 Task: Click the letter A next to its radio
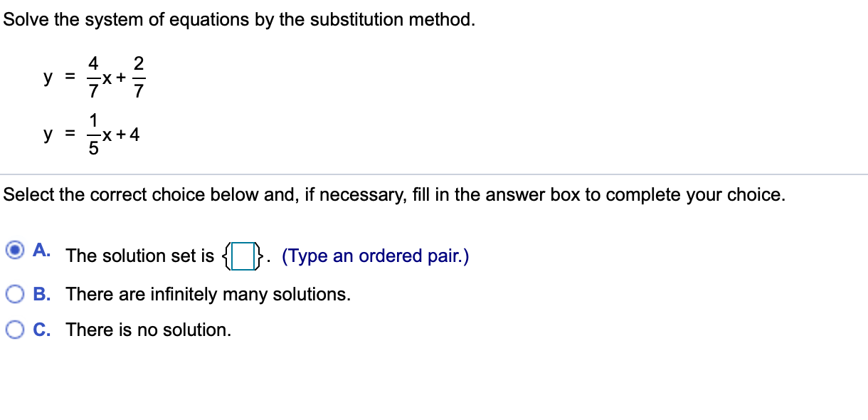pos(41,250)
